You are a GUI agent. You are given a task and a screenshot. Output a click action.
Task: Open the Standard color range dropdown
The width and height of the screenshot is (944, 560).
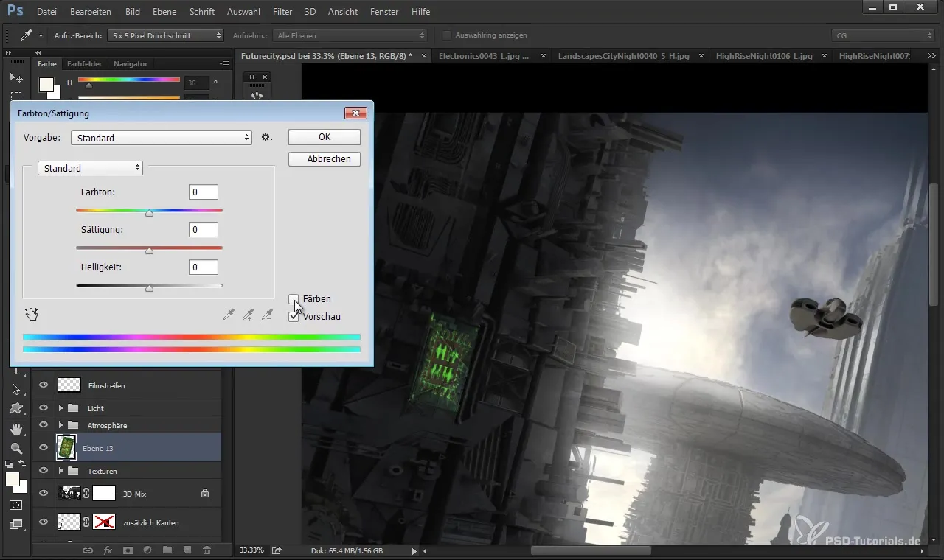point(90,168)
